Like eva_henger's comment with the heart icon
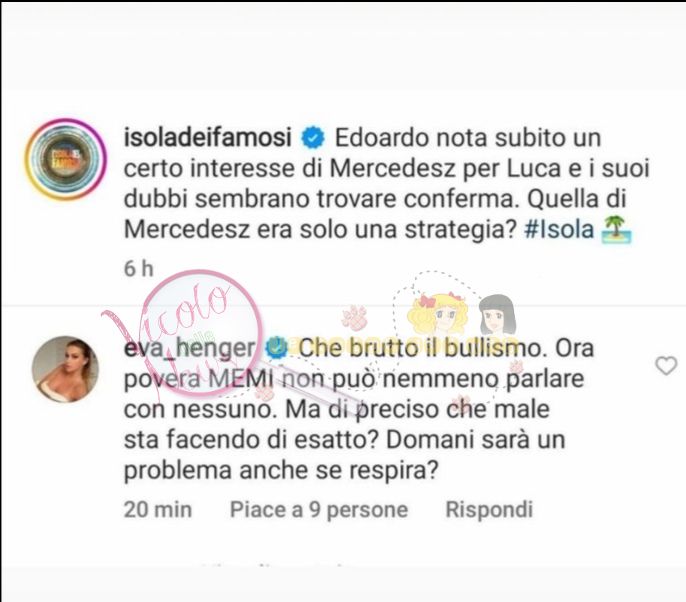Viewport: 686px width, 602px height. [666, 366]
